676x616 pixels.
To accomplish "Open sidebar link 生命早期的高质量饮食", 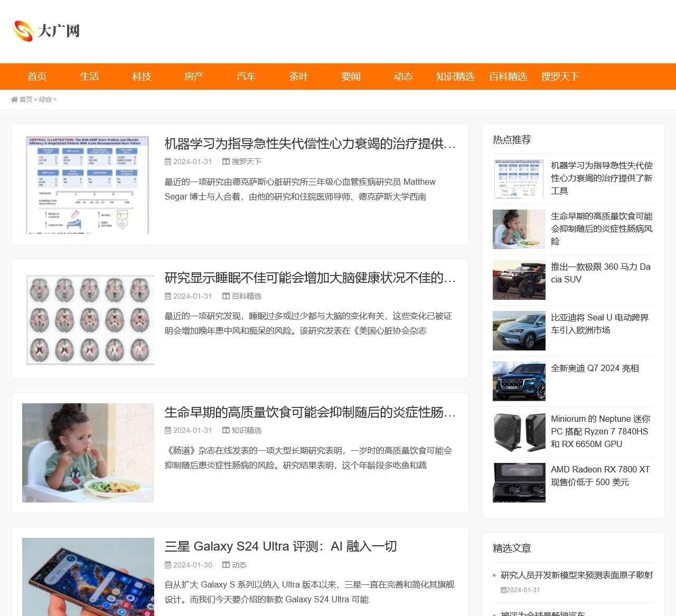I will coord(602,229).
